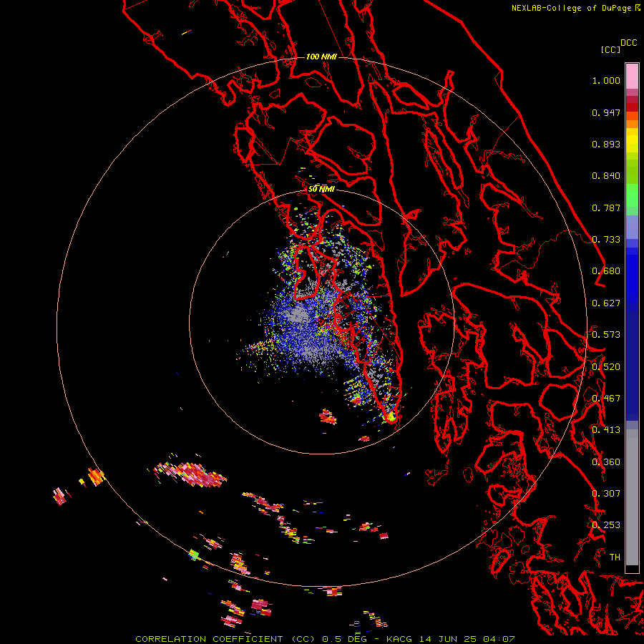The height and width of the screenshot is (644, 644).
Task: Click the 100 NMI range ring label
Action: click(x=321, y=57)
